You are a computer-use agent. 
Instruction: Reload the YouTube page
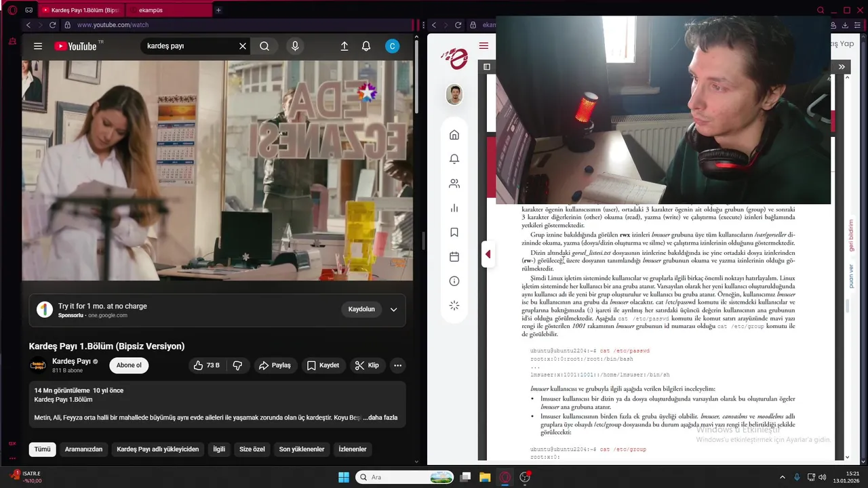(52, 25)
